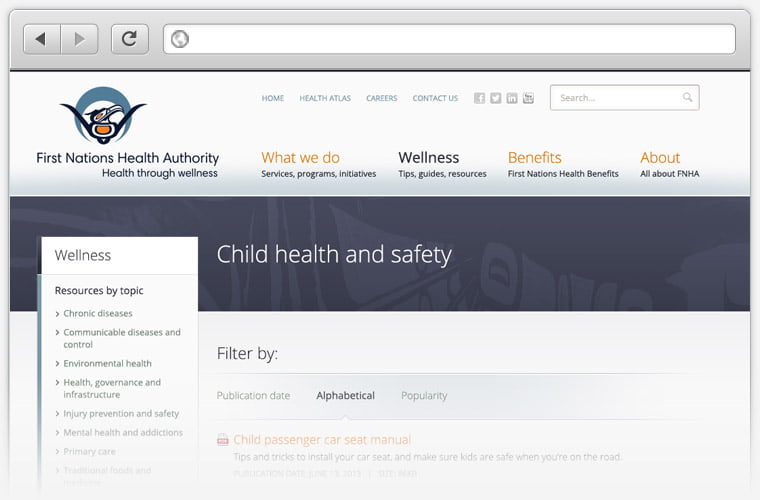Open the FNHA Facebook page icon
760x500 pixels.
(x=479, y=98)
